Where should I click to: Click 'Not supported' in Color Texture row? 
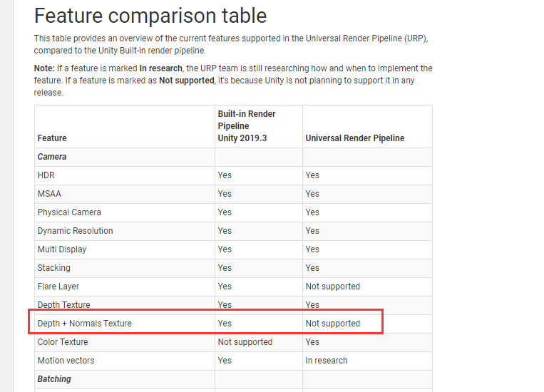pos(245,341)
